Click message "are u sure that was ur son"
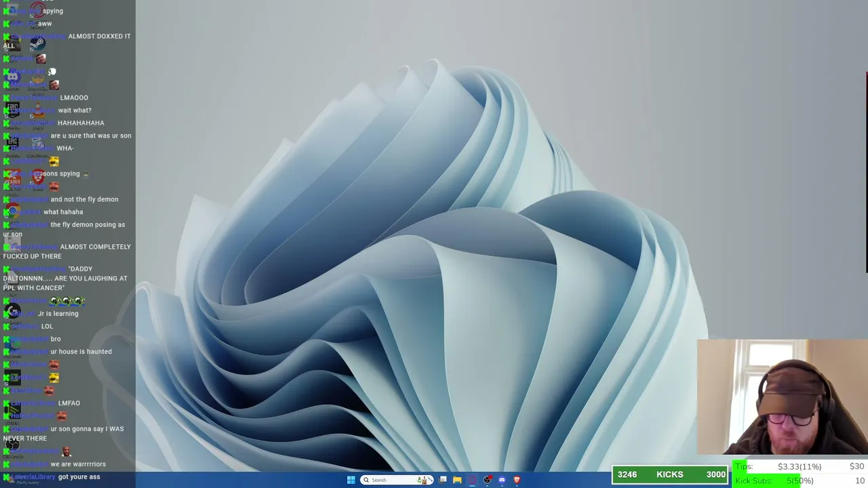The image size is (868, 488). (x=91, y=136)
